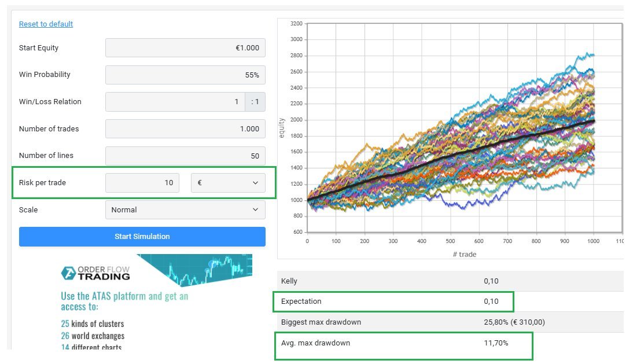Viewport: 633px width, 364px height.
Task: Click the '26 world exchanges' text
Action: coord(93,336)
